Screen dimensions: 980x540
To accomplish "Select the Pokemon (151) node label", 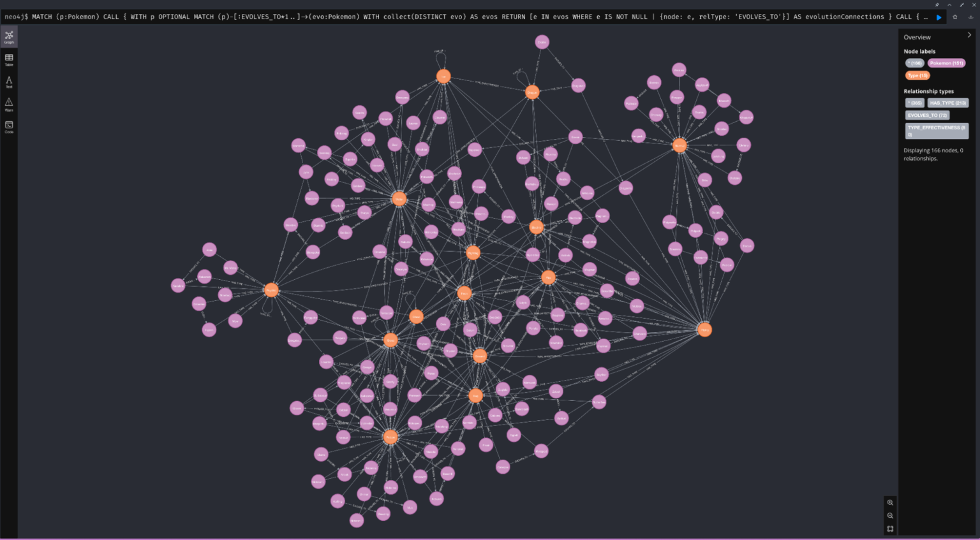I will tap(946, 62).
